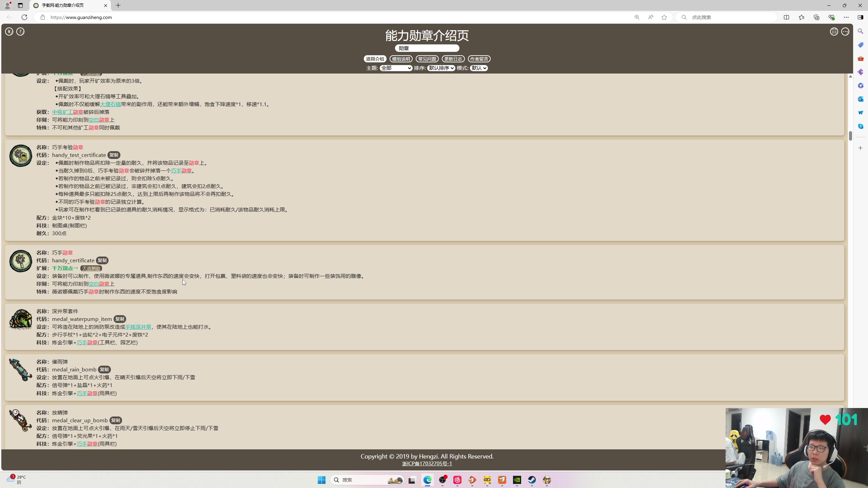868x488 pixels.
Task: Click the 天道酬勤 expansion tag under 巧手勋章
Action: (x=91, y=268)
